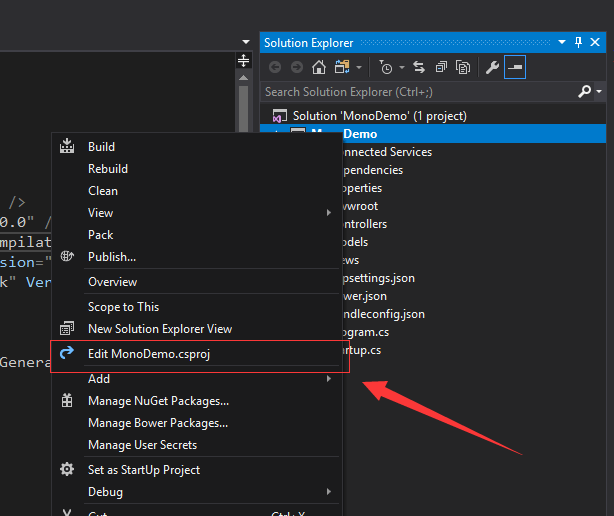Select Startup.cs in the tree
This screenshot has width=614, height=516.
click(362, 350)
